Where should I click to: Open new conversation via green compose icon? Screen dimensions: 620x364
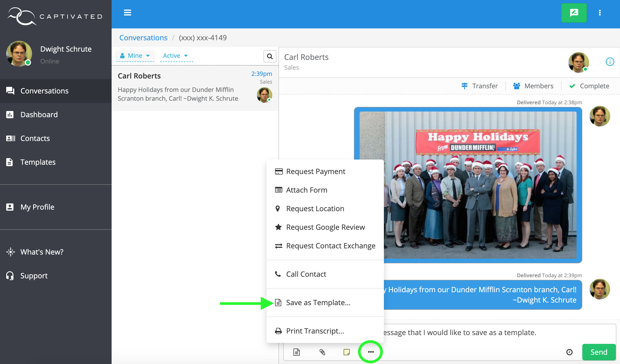click(574, 13)
